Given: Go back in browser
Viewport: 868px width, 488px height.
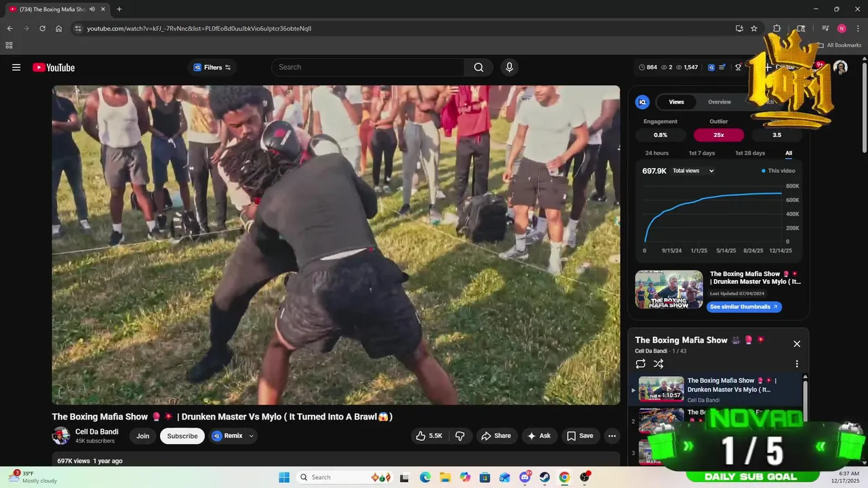Looking at the screenshot, I should (9, 28).
